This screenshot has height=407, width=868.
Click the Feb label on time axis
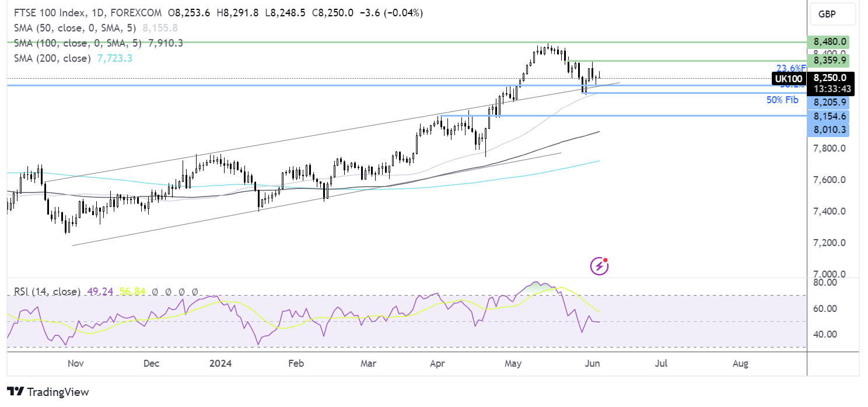[296, 364]
